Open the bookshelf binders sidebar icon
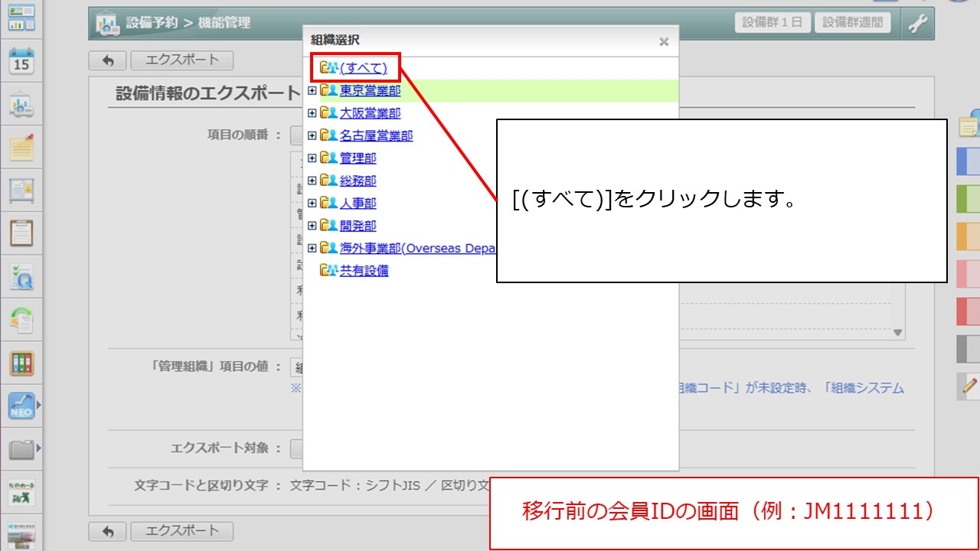The width and height of the screenshot is (980, 551). pyautogui.click(x=21, y=363)
